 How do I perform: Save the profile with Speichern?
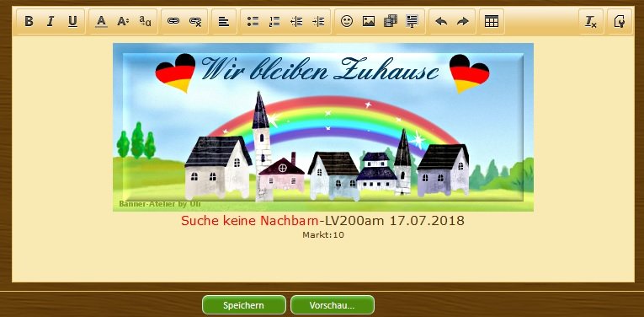(x=243, y=305)
